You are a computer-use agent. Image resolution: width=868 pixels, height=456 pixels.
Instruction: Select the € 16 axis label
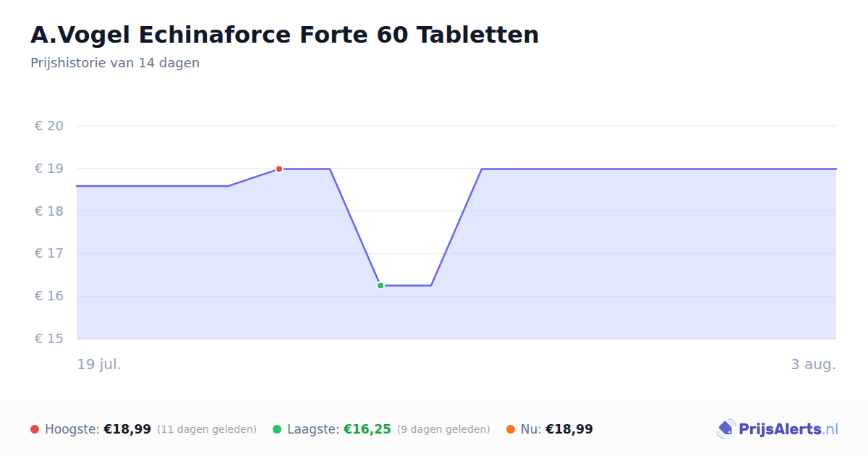[x=49, y=296]
